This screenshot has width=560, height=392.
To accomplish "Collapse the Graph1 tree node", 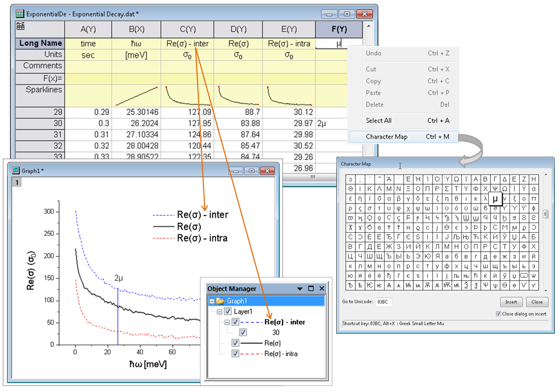I will [213, 301].
